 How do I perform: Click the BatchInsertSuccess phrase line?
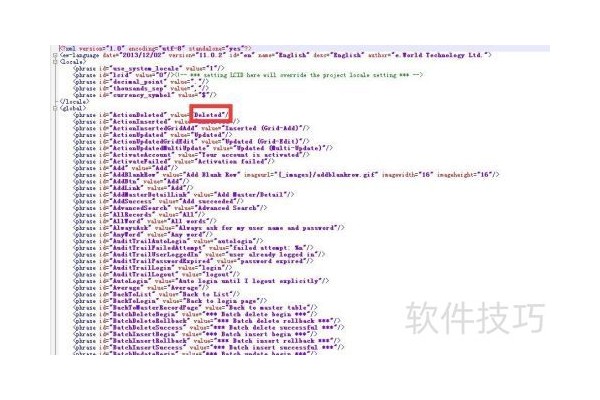coord(209,348)
